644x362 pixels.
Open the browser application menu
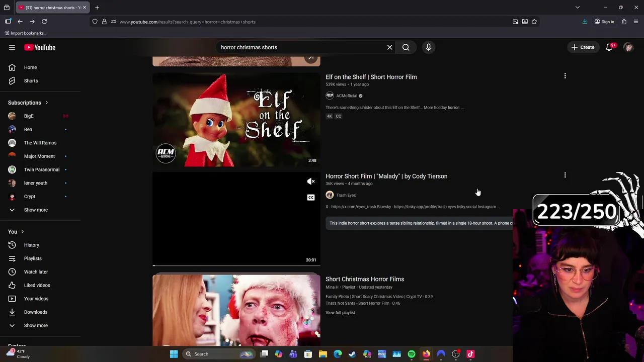pyautogui.click(x=636, y=22)
